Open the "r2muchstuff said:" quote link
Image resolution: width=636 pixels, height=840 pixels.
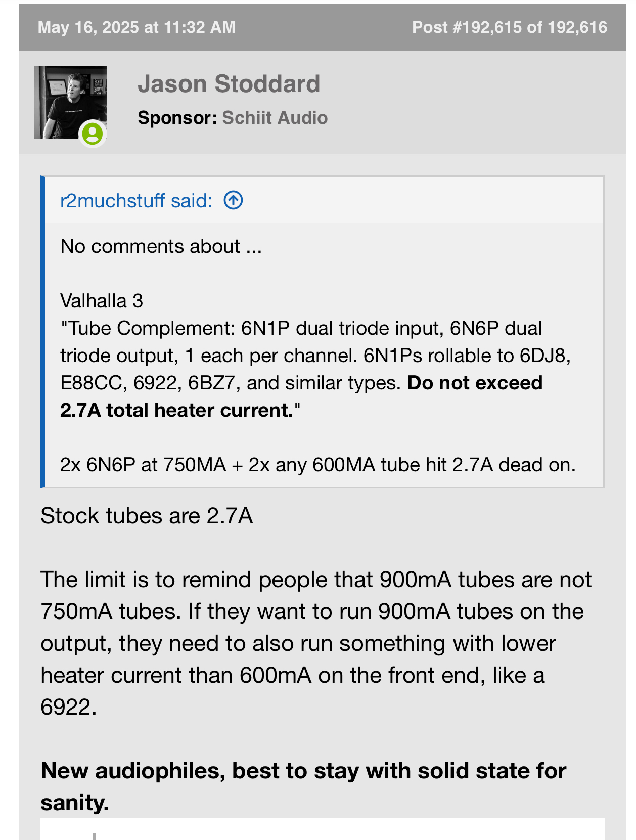(137, 201)
